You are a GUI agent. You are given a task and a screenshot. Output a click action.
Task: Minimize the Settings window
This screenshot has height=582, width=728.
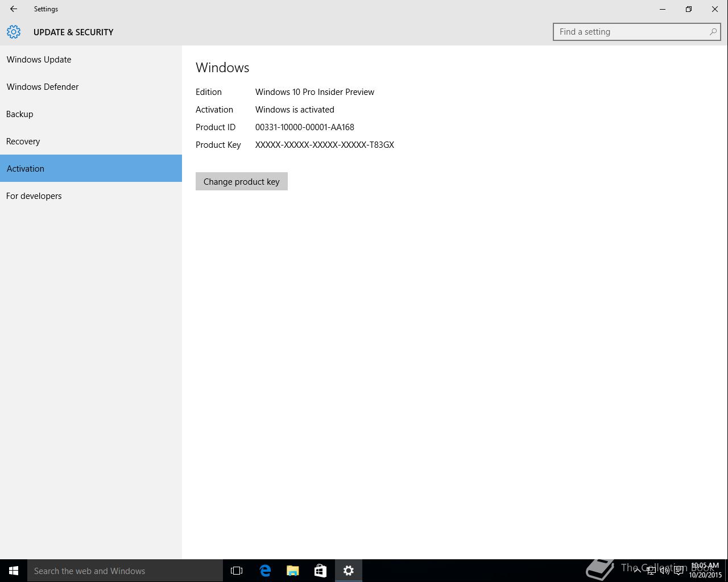tap(663, 9)
